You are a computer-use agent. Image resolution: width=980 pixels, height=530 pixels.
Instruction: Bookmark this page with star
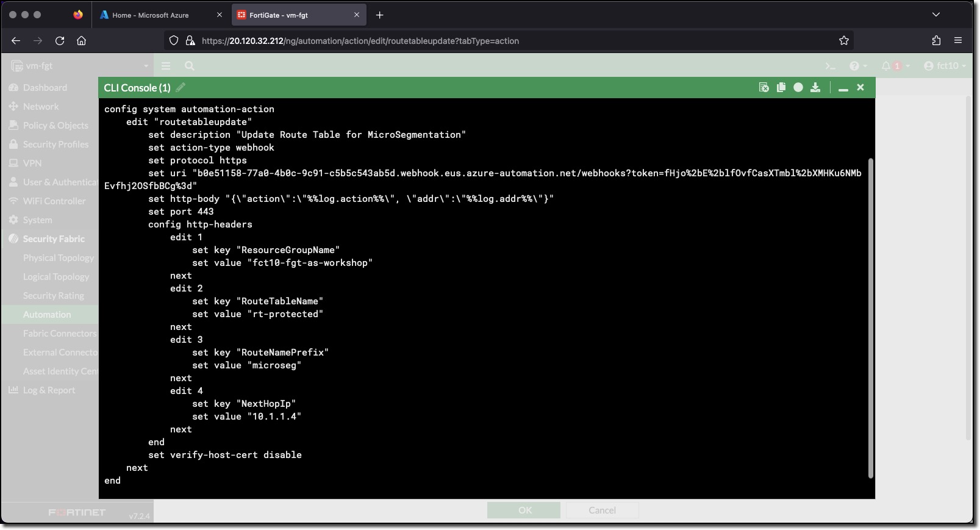pos(844,41)
